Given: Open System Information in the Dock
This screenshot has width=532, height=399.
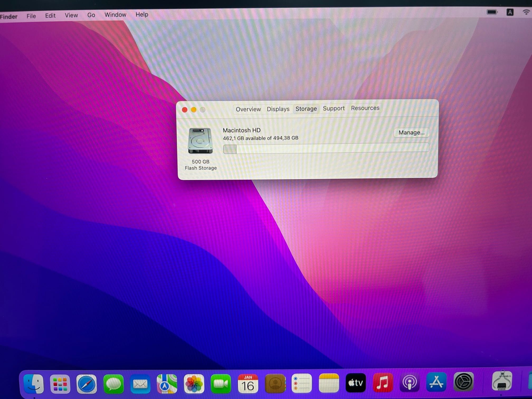Looking at the screenshot, I should (502, 381).
